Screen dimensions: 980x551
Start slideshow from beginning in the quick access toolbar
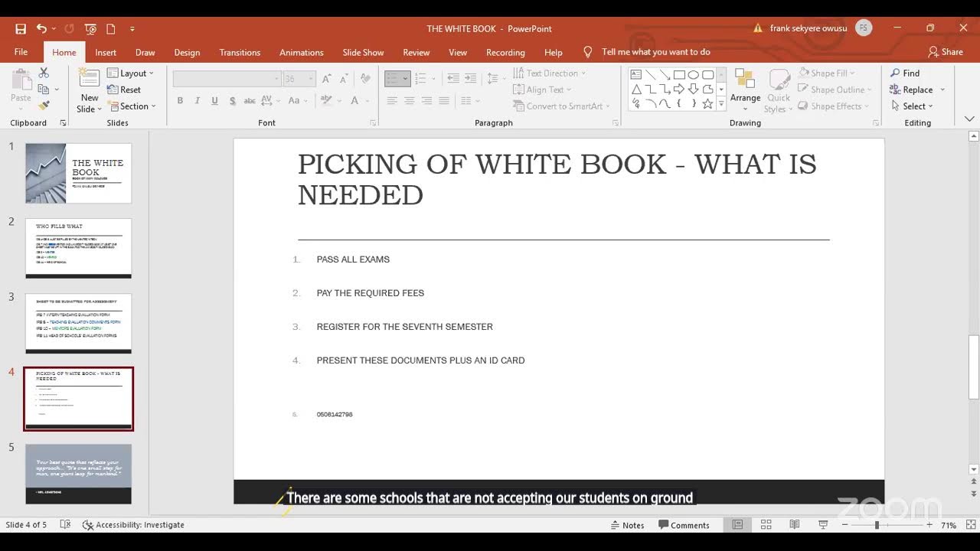pyautogui.click(x=90, y=28)
